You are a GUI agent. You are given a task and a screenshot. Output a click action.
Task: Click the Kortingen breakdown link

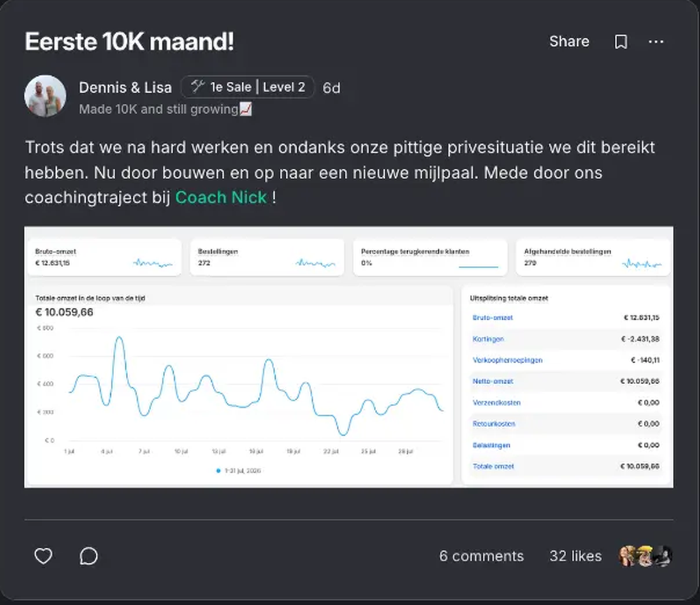(x=488, y=339)
